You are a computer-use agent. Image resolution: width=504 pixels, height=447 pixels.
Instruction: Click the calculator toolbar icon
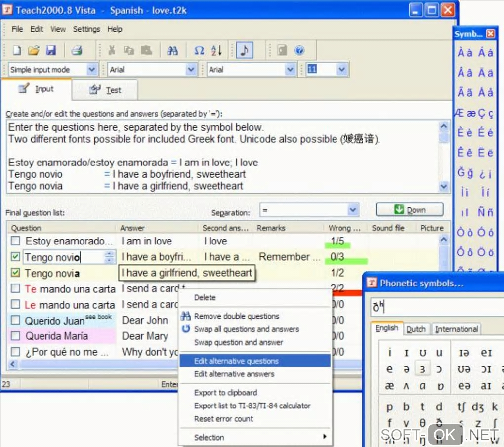282,50
